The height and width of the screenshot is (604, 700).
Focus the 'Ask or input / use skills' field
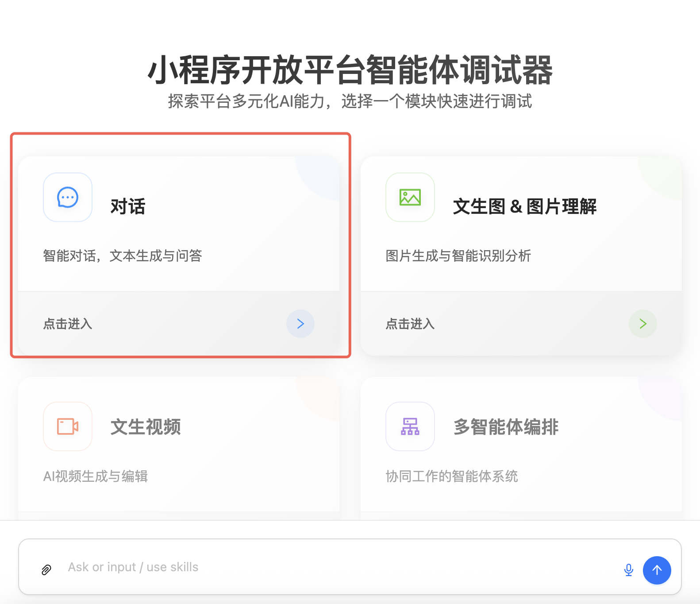click(x=336, y=567)
